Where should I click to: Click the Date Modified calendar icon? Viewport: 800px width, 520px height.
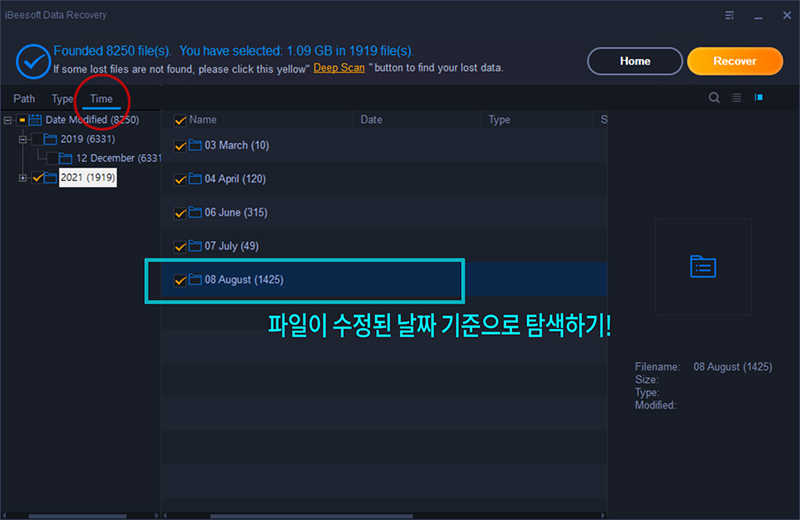coord(35,120)
